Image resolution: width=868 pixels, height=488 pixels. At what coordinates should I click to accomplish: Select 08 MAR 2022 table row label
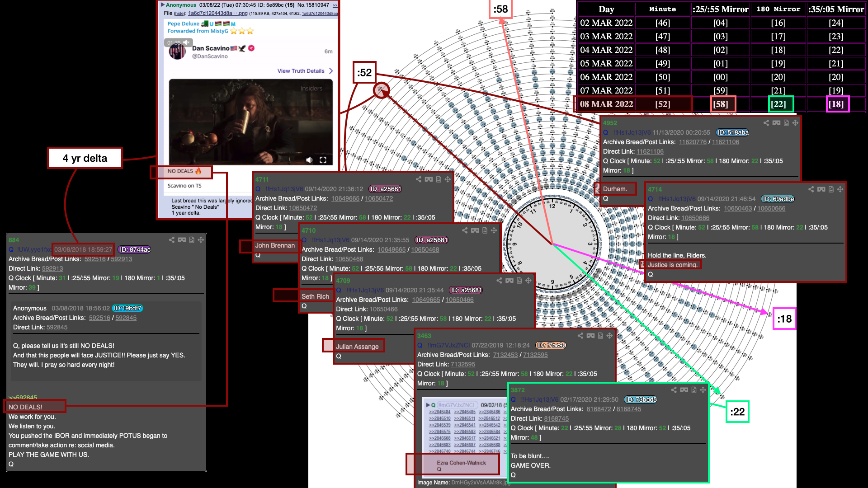606,104
